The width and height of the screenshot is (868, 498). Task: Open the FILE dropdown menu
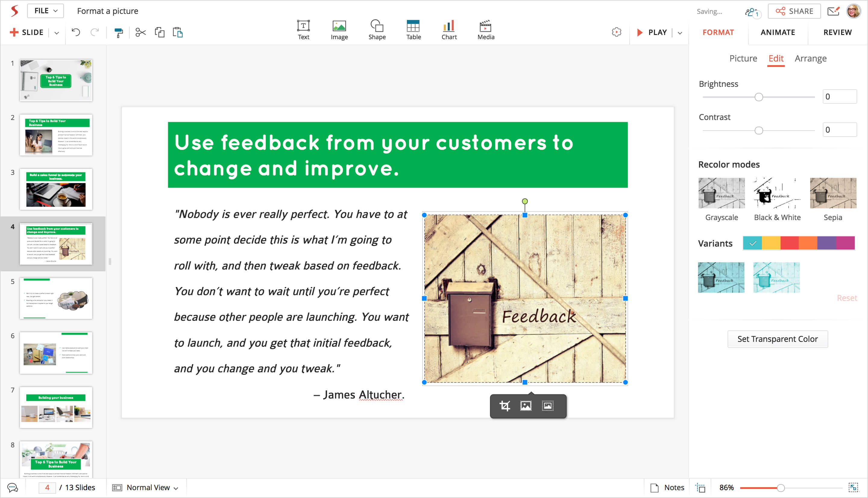46,11
